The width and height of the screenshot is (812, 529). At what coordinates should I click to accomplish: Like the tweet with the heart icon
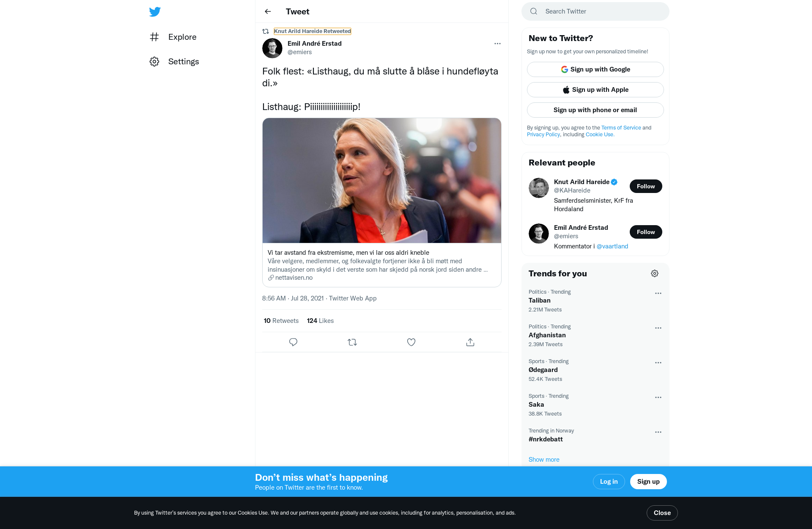click(411, 342)
